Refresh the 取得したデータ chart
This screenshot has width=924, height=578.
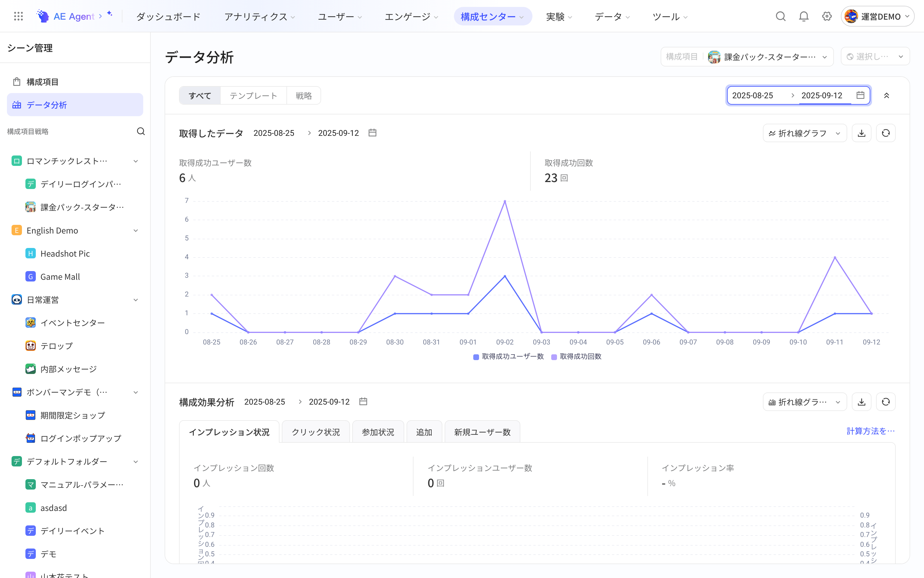click(x=886, y=133)
